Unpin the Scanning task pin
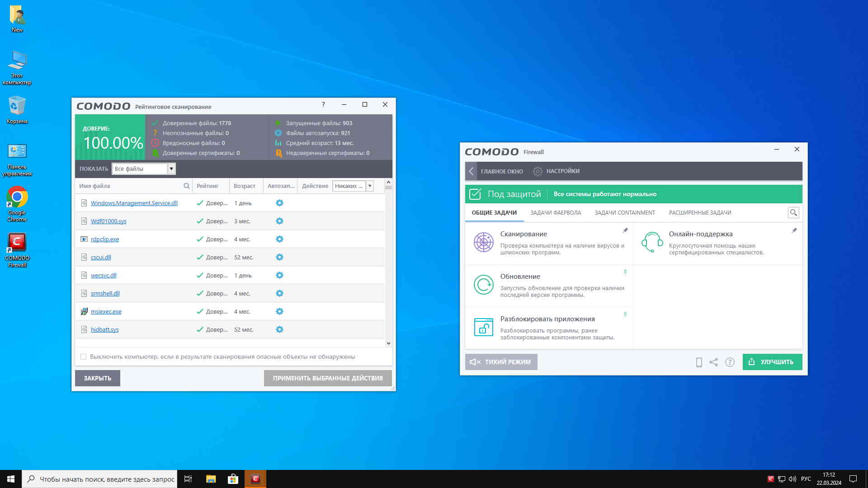Image resolution: width=868 pixels, height=488 pixels. pos(625,230)
